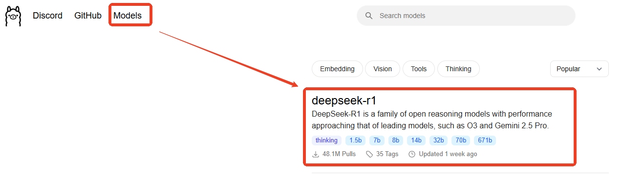Select the 7b size tag
644x181 pixels.
pos(377,141)
